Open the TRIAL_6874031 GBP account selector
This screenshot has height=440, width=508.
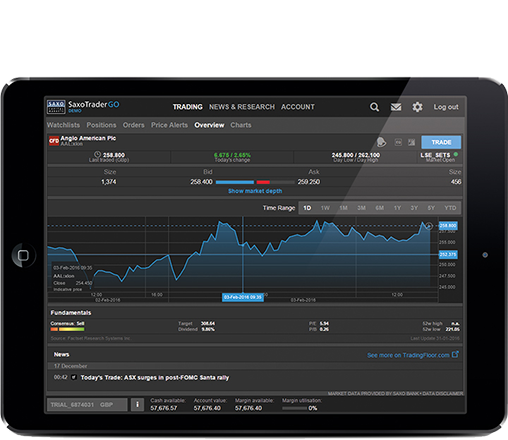coord(87,405)
